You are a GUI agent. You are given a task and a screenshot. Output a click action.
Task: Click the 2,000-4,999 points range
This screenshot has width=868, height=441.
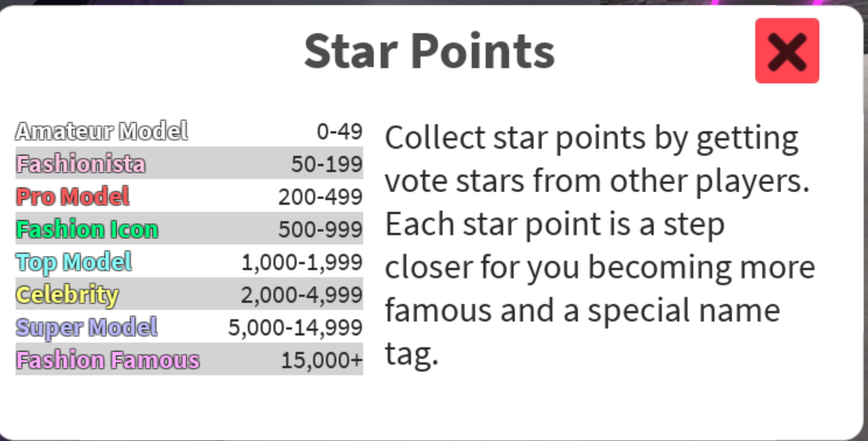click(302, 295)
